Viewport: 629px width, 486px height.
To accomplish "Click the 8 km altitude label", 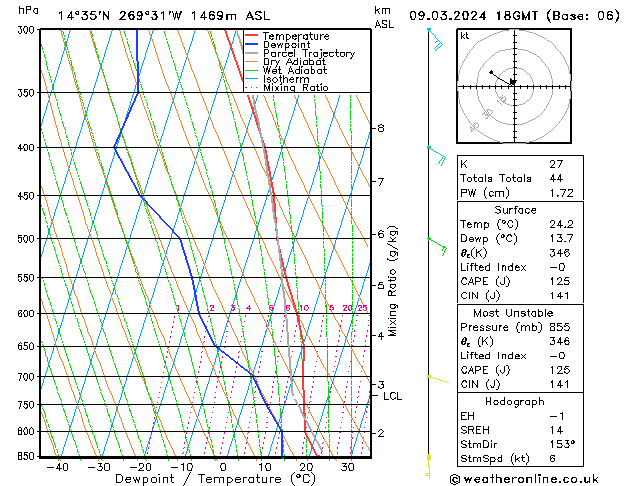I will (x=380, y=128).
